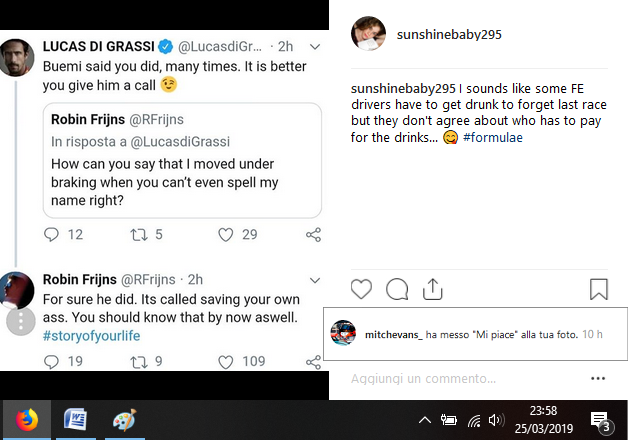Open the Windows notification center icon
The width and height of the screenshot is (628, 441).
(601, 421)
